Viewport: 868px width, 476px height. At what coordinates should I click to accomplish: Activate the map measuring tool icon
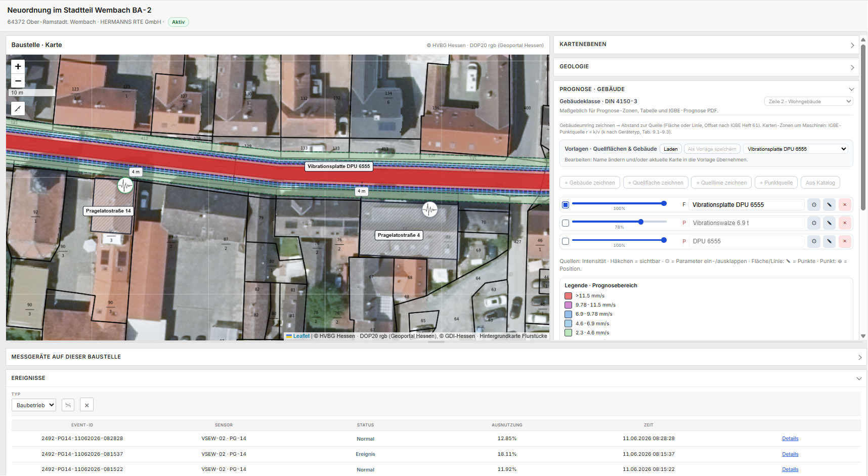[x=18, y=109]
